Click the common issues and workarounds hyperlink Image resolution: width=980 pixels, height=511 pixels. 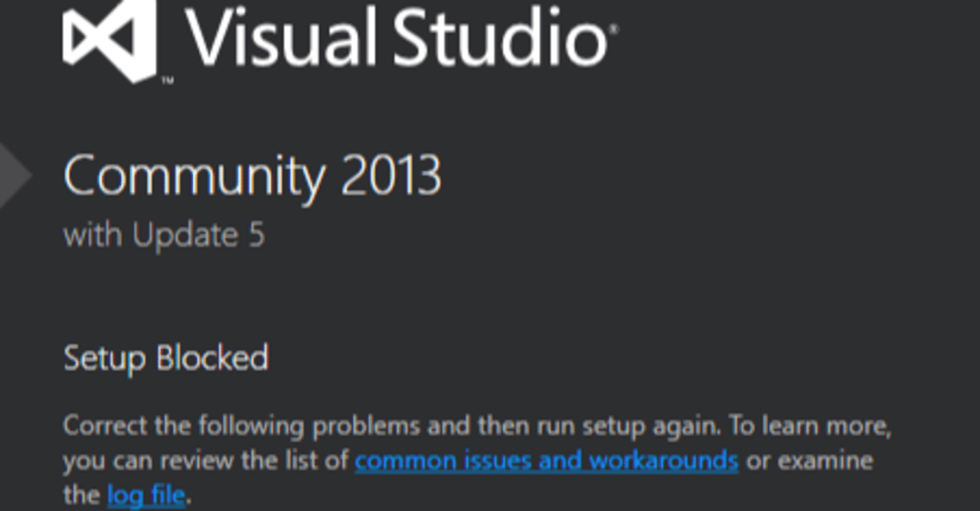pyautogui.click(x=546, y=461)
